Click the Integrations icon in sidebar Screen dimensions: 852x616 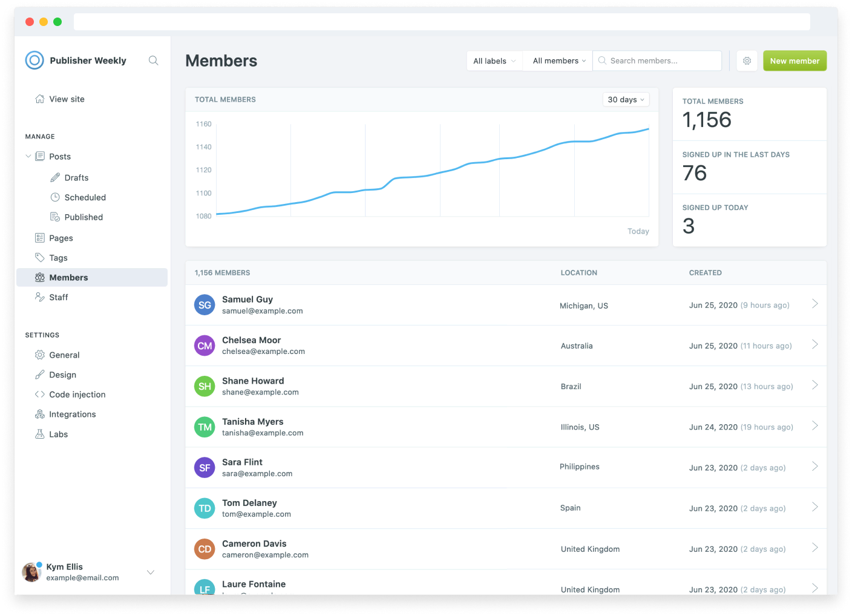coord(40,414)
